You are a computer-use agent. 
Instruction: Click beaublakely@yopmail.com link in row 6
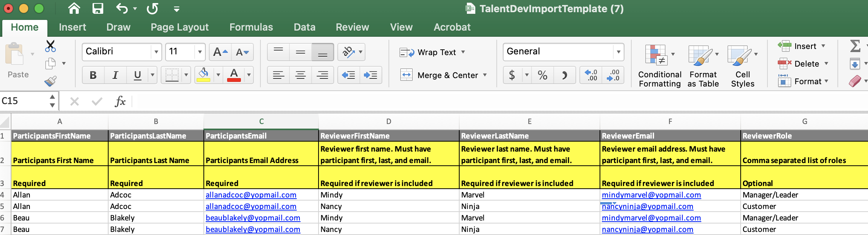click(253, 218)
